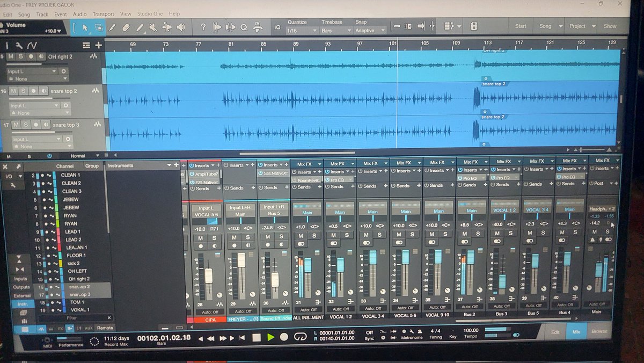644x363 pixels.
Task: Mute the Bus 3 channel
Action: (496, 233)
